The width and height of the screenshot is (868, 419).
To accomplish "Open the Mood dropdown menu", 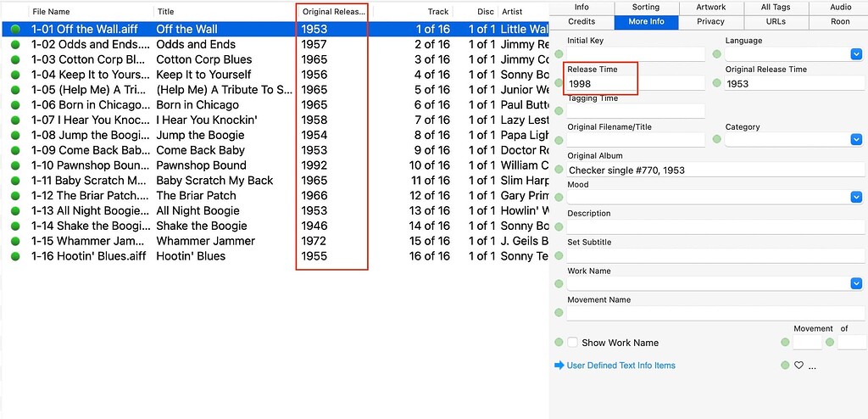I will point(856,197).
